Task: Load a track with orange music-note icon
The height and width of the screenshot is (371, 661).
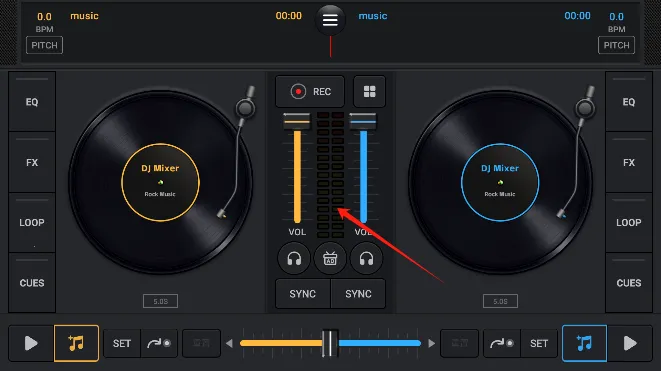Action: point(76,343)
